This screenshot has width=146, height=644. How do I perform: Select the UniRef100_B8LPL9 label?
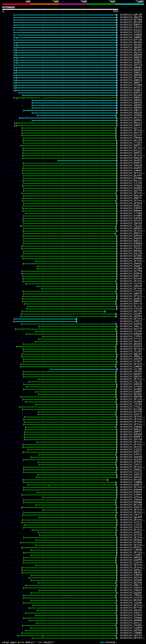pyautogui.click(x=131, y=123)
